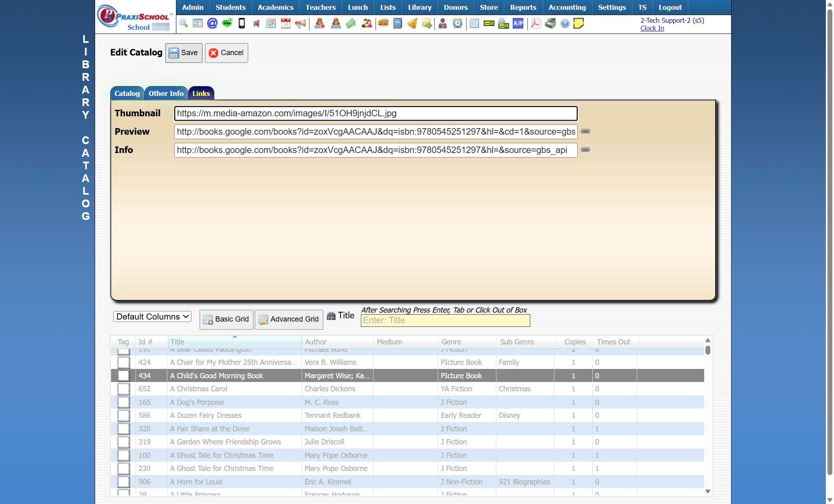The image size is (834, 504).
Task: Check the A Dog's Porpoise tag box
Action: point(123,402)
